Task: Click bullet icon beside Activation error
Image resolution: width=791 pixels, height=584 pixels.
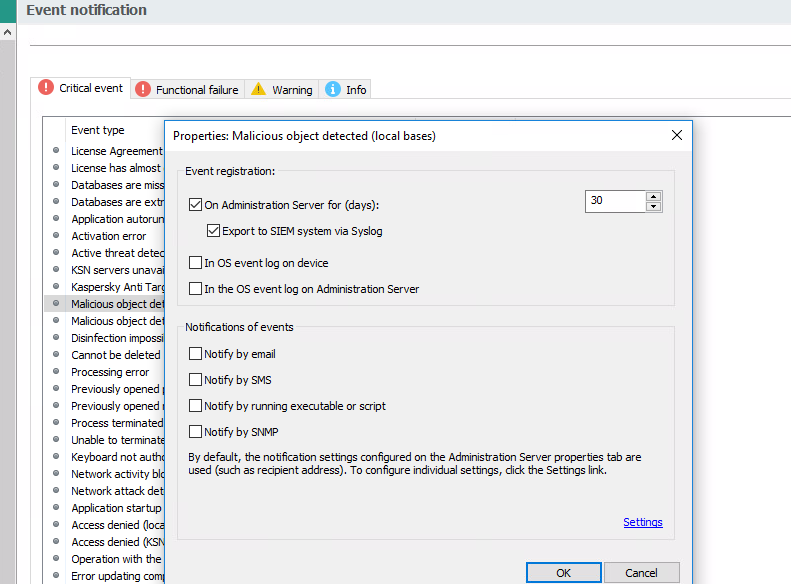Action: click(x=57, y=236)
